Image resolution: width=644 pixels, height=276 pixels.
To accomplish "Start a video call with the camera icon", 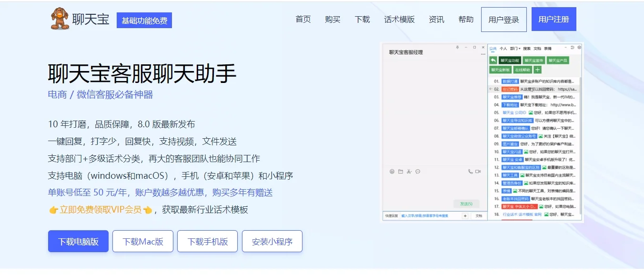I will (478, 172).
